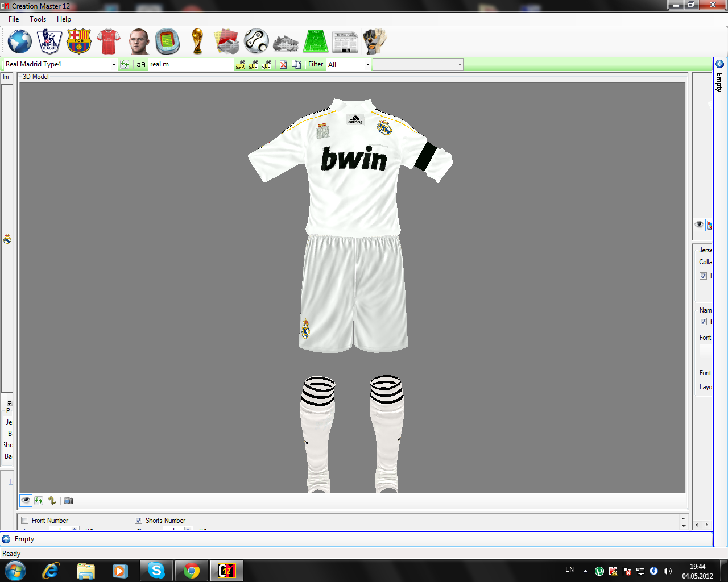Switch to Google Chrome in taskbar
The image size is (728, 582).
point(192,571)
